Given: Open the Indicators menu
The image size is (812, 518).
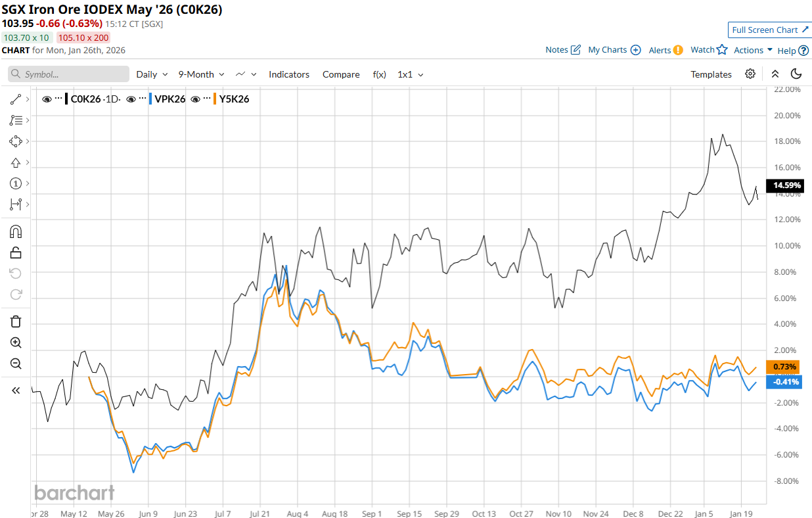Looking at the screenshot, I should (288, 74).
